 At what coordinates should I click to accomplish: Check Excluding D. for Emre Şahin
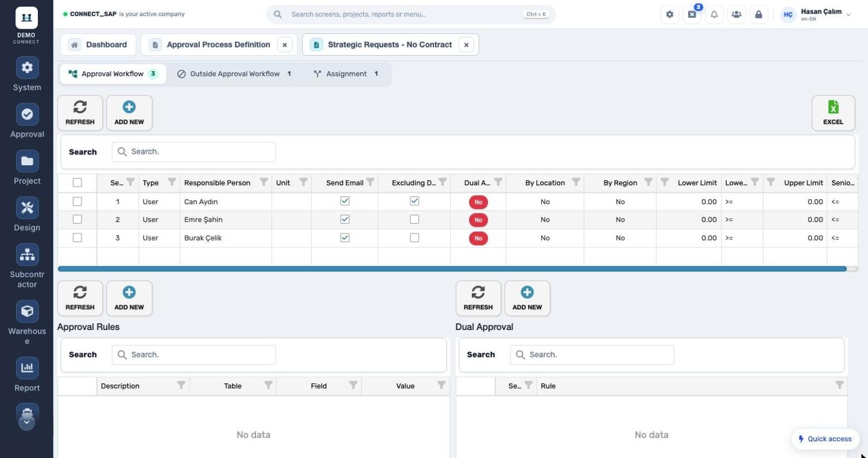coord(414,219)
